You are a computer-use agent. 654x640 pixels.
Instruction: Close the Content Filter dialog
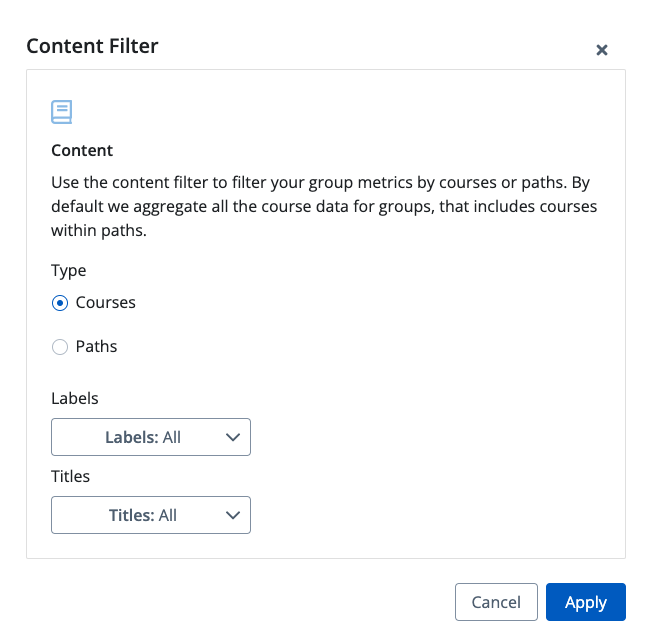click(602, 50)
